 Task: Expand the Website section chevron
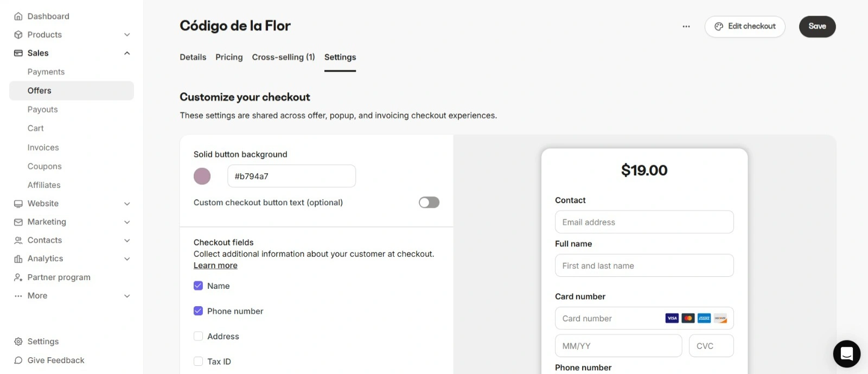[x=127, y=204]
